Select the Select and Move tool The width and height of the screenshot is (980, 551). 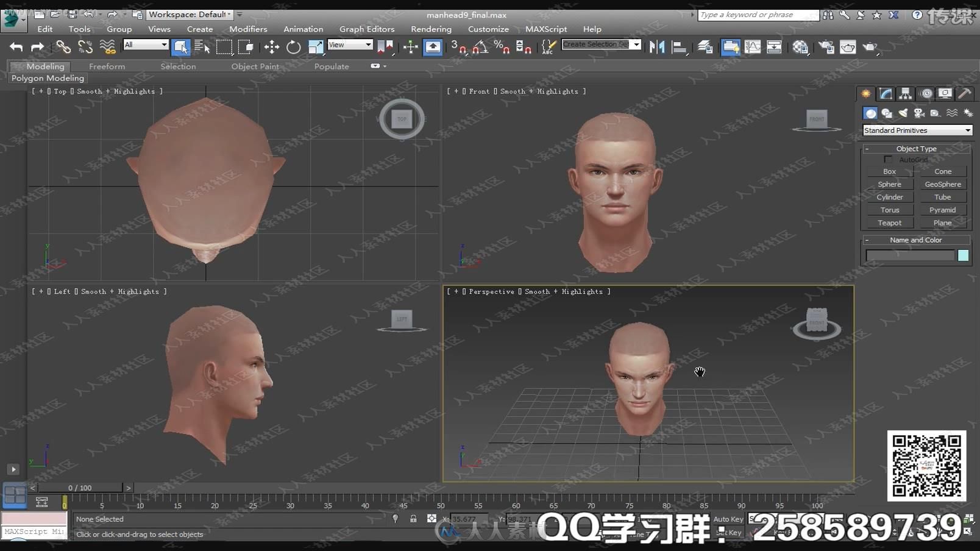click(x=272, y=47)
